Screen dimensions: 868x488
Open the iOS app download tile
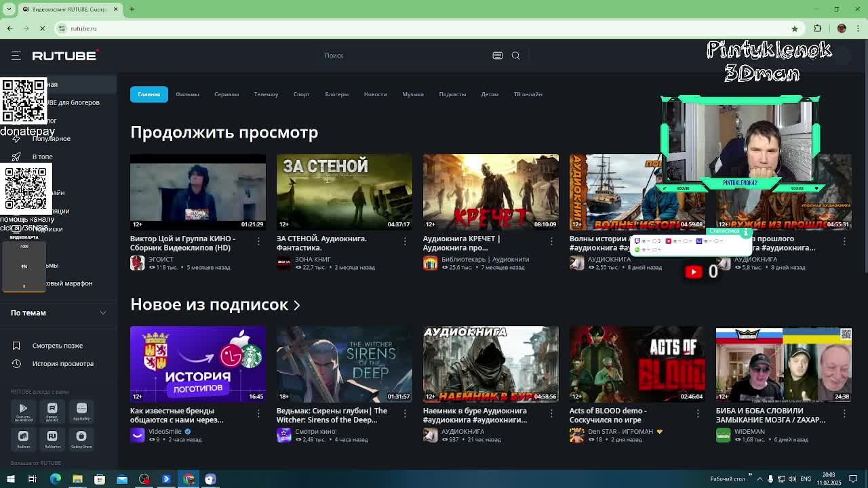[x=52, y=411]
